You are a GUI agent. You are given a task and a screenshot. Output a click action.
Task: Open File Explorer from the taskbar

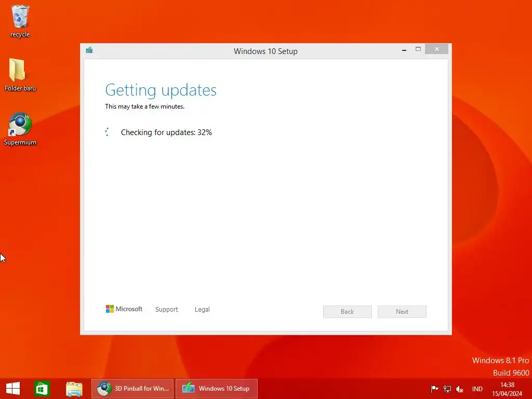[74, 389]
